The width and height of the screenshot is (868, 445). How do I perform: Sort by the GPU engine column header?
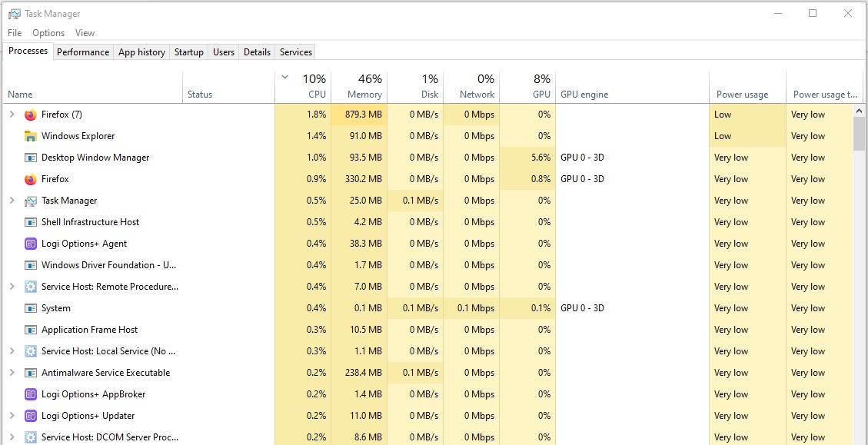pos(632,88)
